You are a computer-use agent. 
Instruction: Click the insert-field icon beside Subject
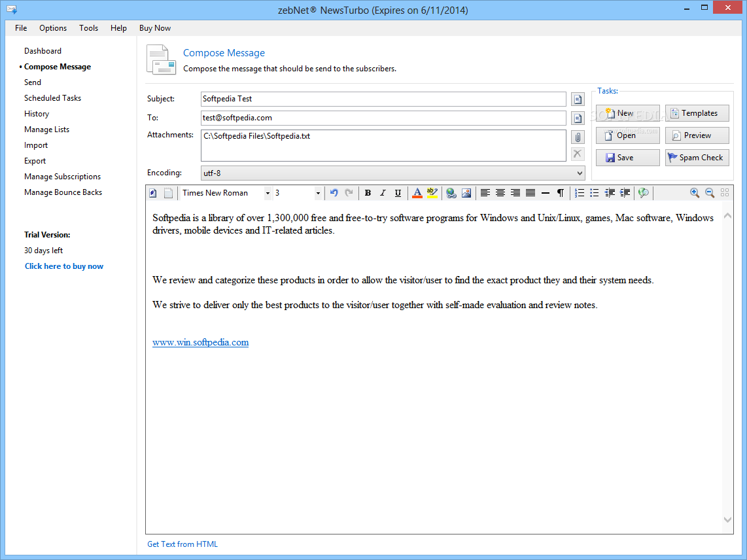tap(578, 99)
